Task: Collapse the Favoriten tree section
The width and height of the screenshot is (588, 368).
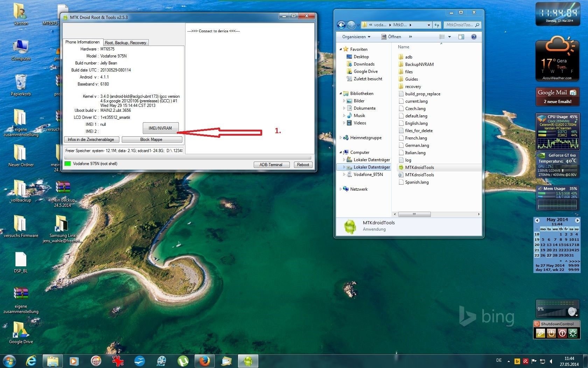Action: point(341,49)
